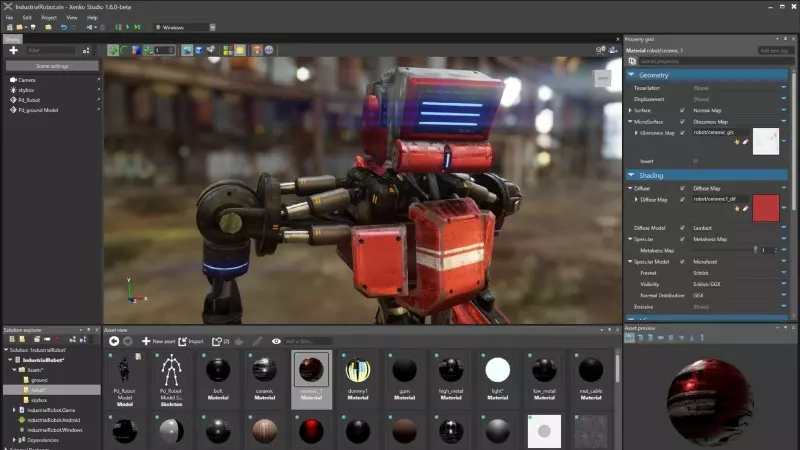Screen dimensions: 800x450
Task: Click the Visual Studio open icon
Action: click(x=90, y=27)
